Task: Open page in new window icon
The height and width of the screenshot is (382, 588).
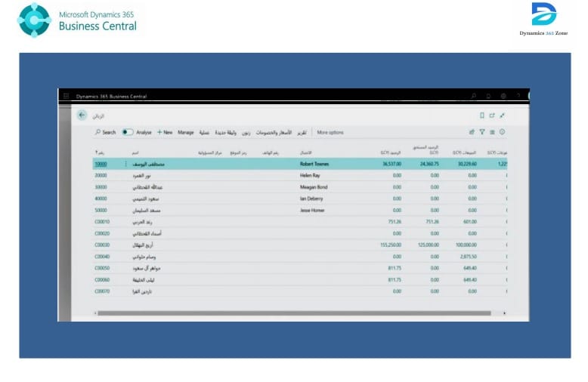Action: pos(492,116)
